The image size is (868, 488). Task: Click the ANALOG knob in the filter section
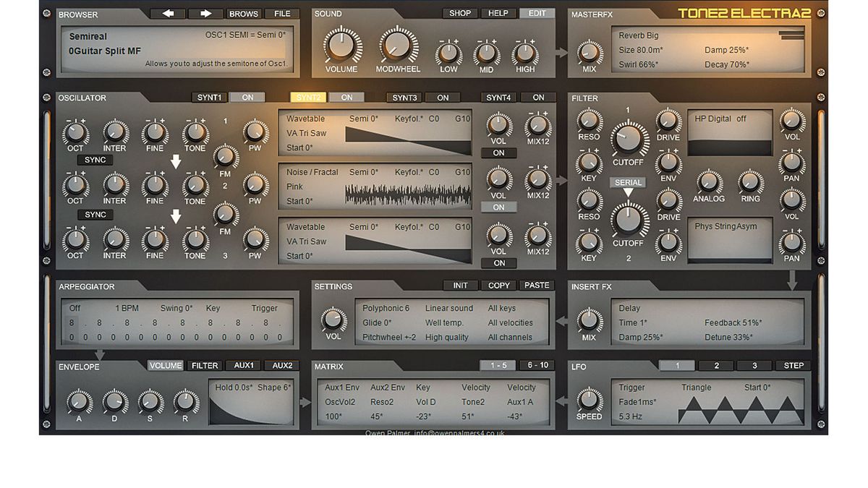[x=709, y=181]
